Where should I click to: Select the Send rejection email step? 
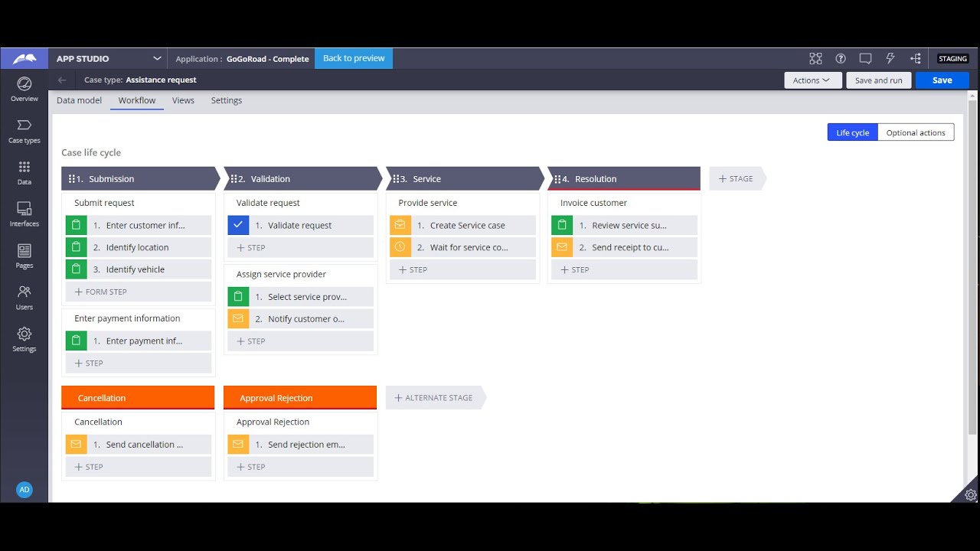point(300,444)
